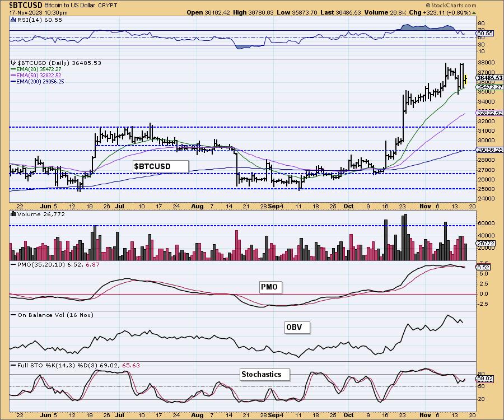Screen dimensions: 504x420
Task: Click the Last 36485.53 value in header
Action: 340,13
